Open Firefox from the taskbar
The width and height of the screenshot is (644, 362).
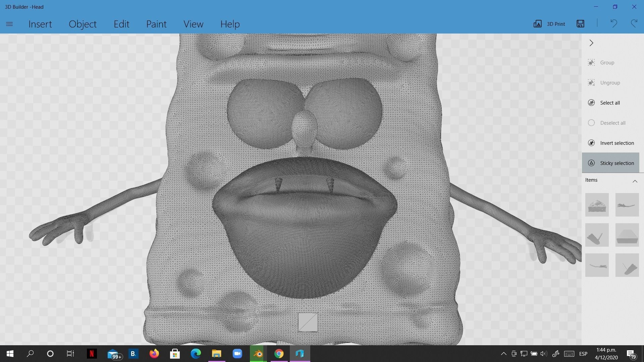154,354
